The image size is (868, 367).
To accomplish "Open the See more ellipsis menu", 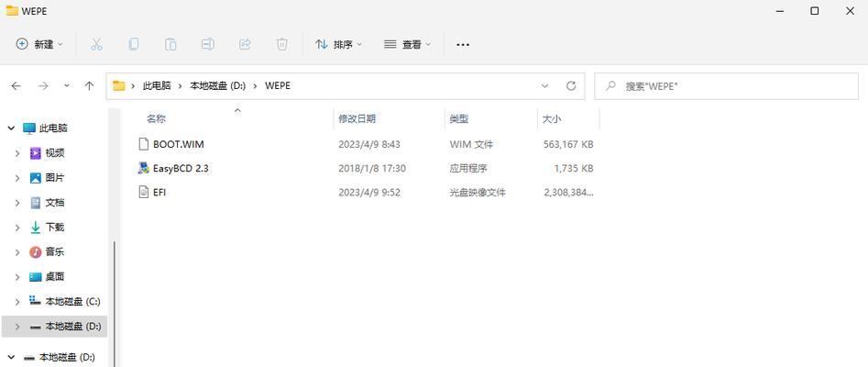I will coord(463,44).
